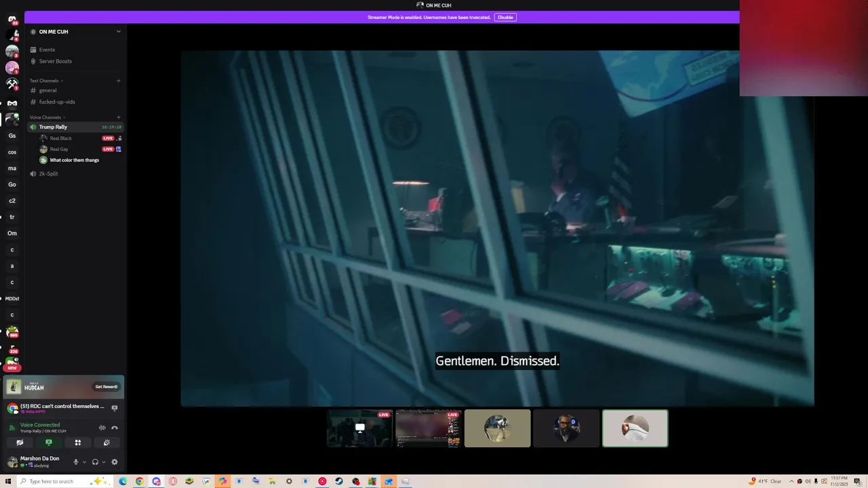868x488 pixels.
Task: Open headphone output options arrow
Action: point(104,462)
